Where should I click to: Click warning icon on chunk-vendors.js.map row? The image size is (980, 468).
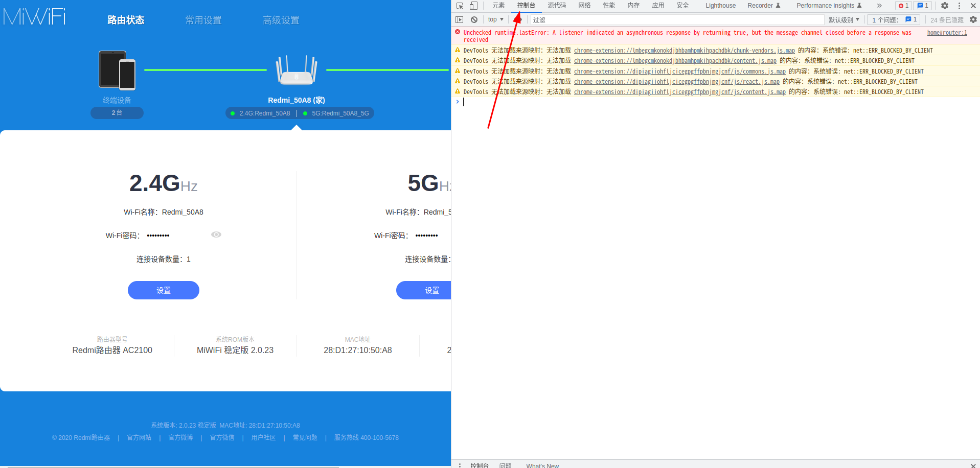pyautogui.click(x=458, y=50)
